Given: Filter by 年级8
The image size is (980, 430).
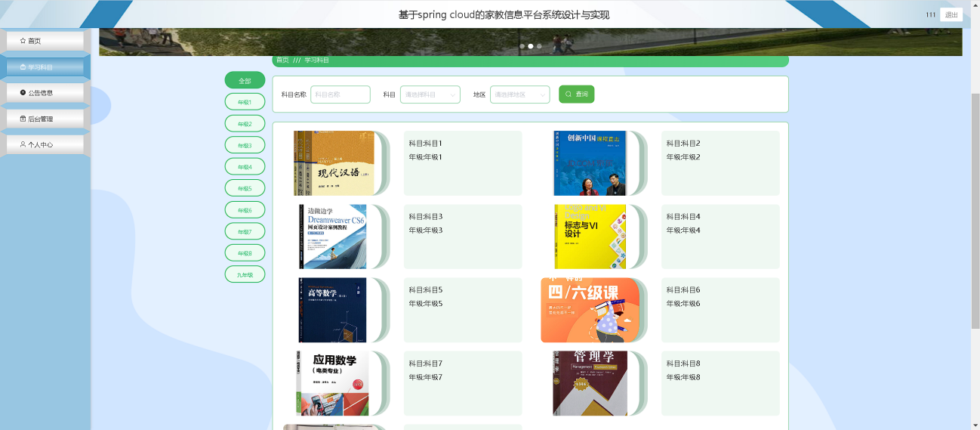Looking at the screenshot, I should tap(245, 252).
